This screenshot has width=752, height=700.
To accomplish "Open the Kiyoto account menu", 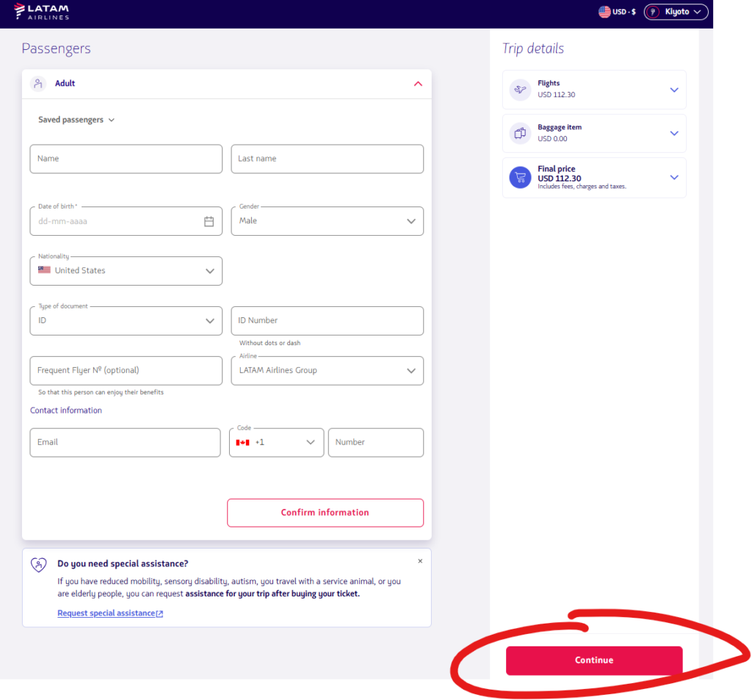I will click(676, 12).
